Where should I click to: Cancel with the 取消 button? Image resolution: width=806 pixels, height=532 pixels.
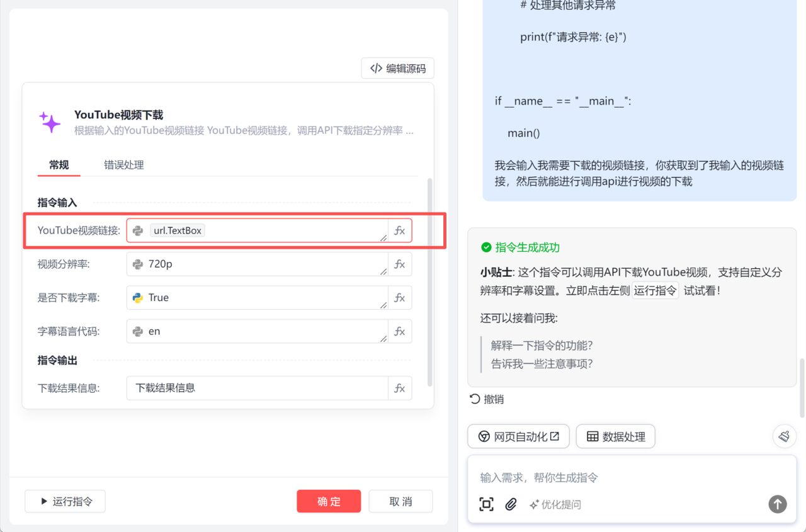coord(400,501)
